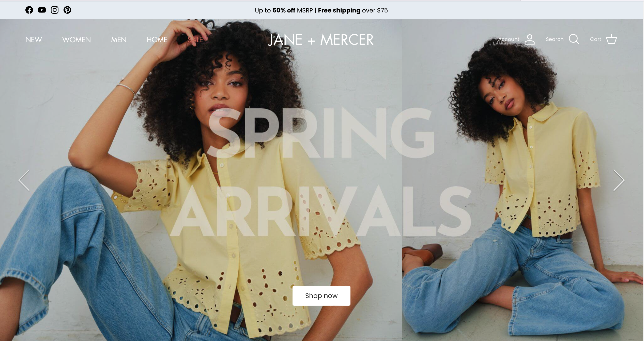Viewport: 644px width, 341px height.
Task: Click the Shop now button
Action: click(x=321, y=295)
